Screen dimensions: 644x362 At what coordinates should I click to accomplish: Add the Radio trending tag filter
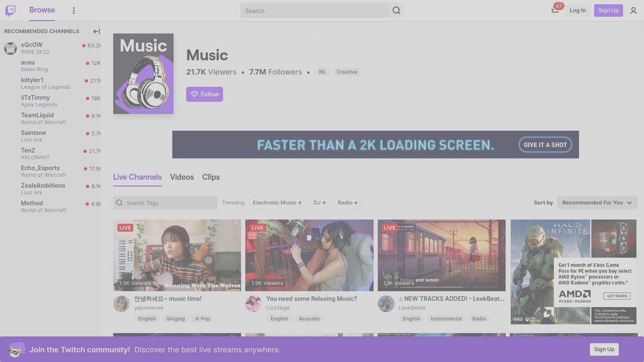pyautogui.click(x=348, y=203)
